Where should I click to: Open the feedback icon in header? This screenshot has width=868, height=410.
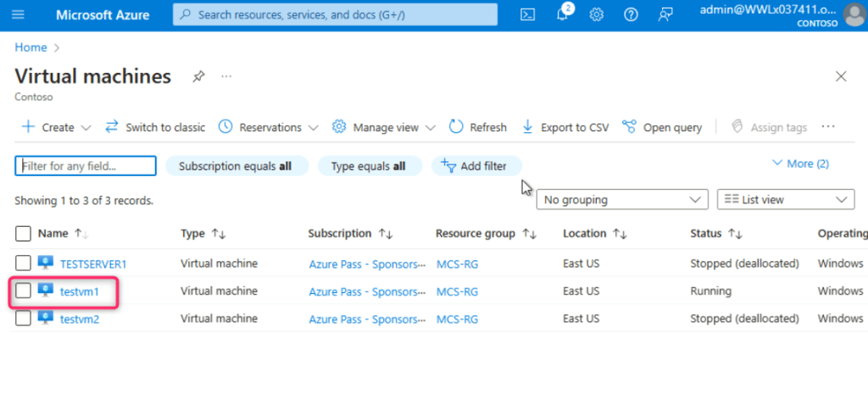pos(665,14)
